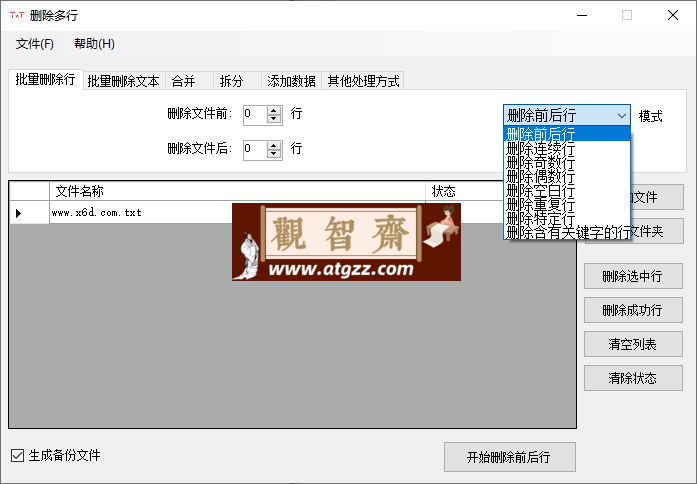Select the 其他处理方式 tab

pyautogui.click(x=363, y=81)
